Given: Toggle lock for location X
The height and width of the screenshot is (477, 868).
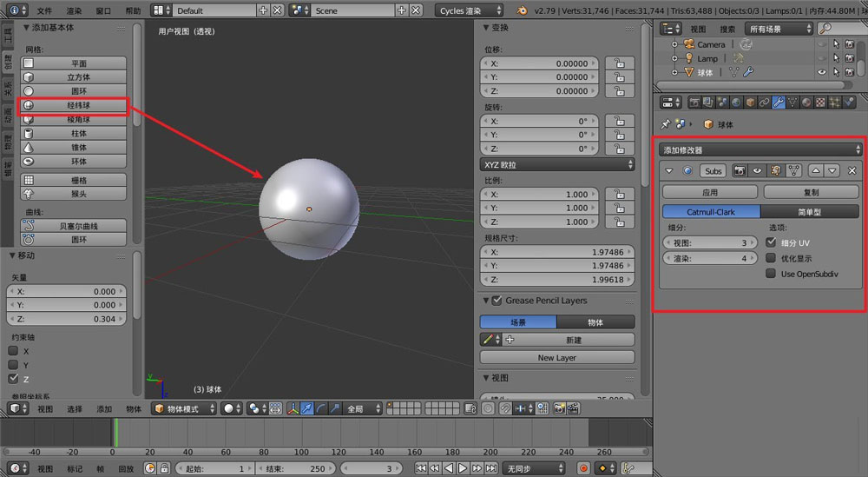Looking at the screenshot, I should click(x=619, y=63).
